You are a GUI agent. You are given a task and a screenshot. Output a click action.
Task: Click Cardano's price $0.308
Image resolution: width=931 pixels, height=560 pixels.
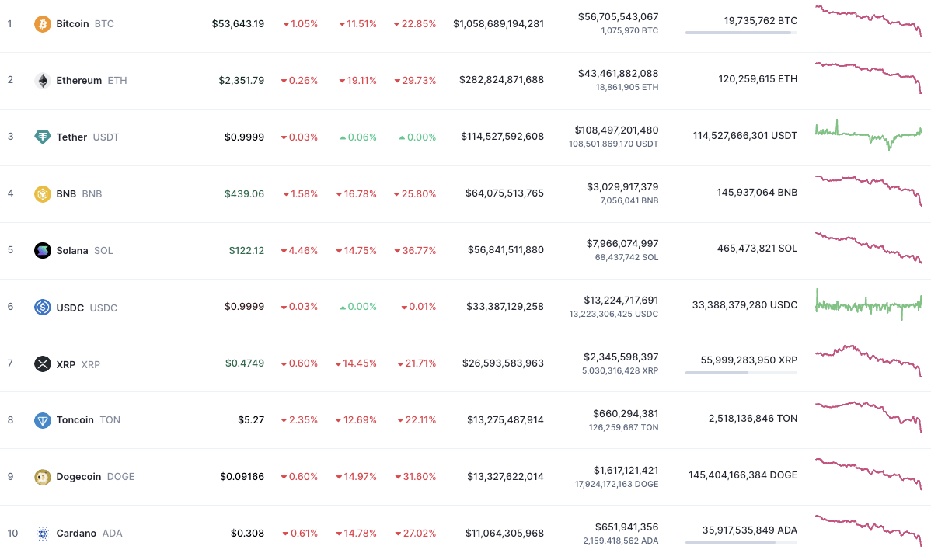pos(248,534)
